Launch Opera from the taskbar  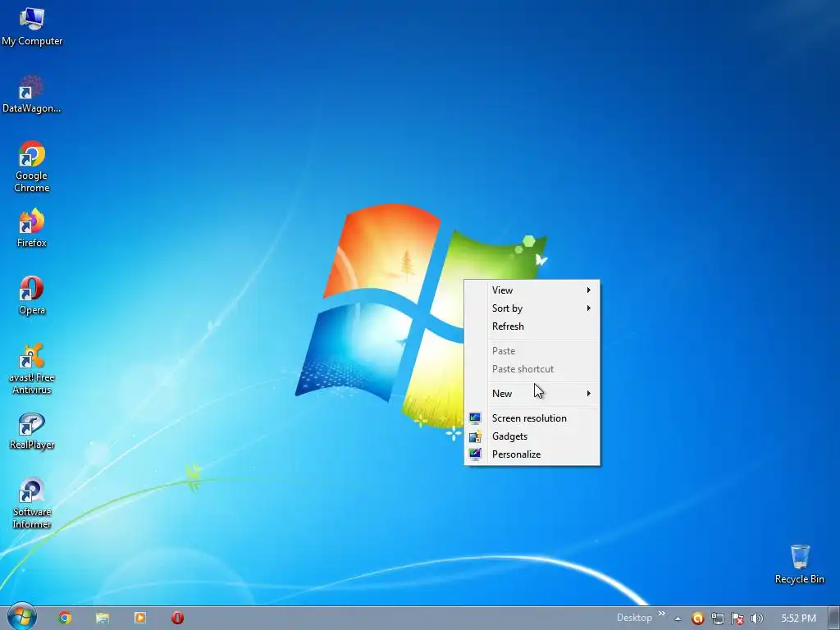[x=177, y=619]
